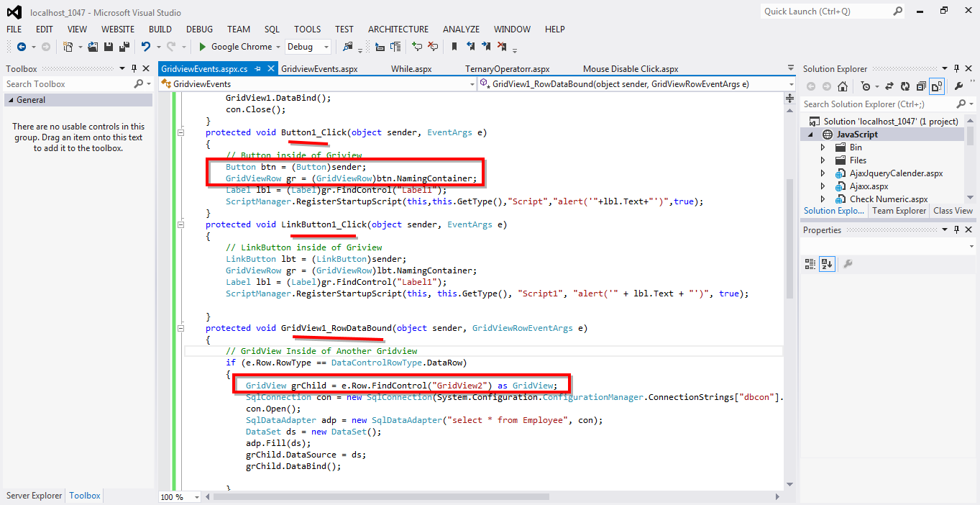980x505 pixels.
Task: Click the Refresh icon in Solution Explorer
Action: pos(905,86)
